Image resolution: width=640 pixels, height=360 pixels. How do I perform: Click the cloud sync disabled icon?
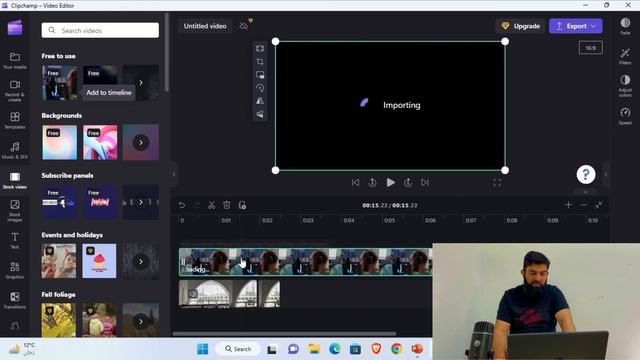coord(244,26)
